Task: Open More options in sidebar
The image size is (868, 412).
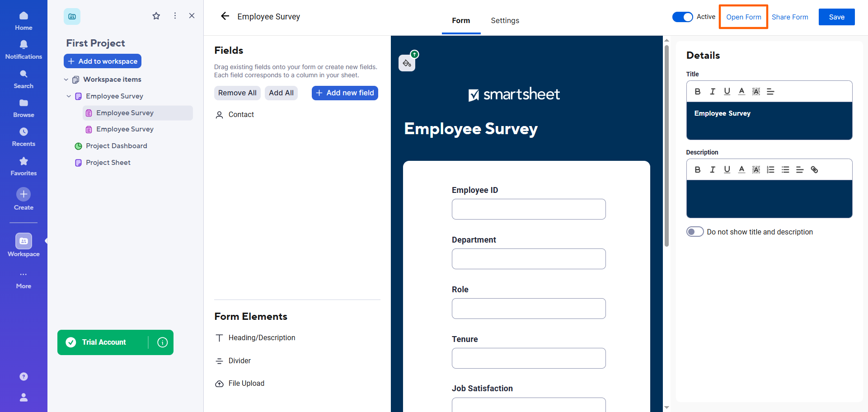Action: click(x=23, y=280)
